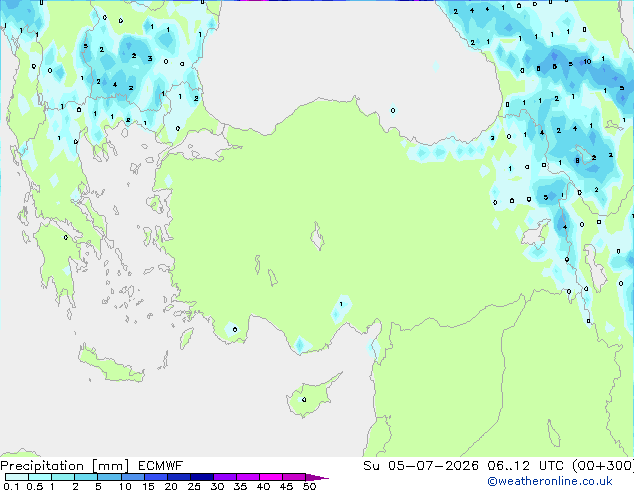The image size is (634, 490).
Task: Click the '0' value on Cyprus
Action: coord(304,399)
